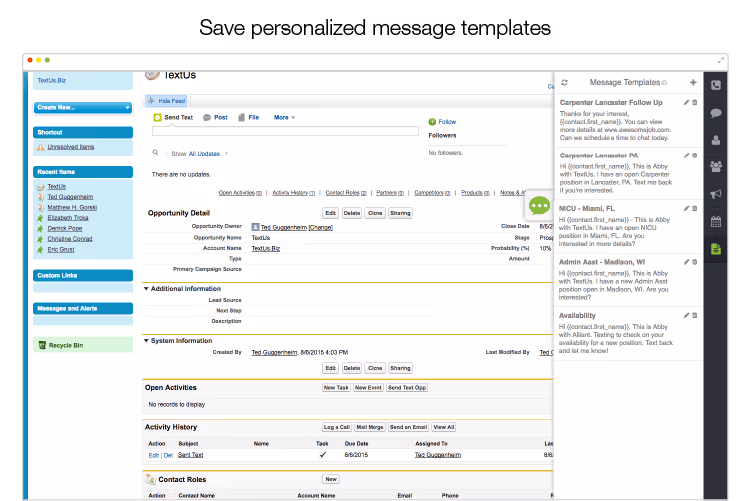Click Edit link in the Sent Text row
This screenshot has height=501, width=751.
click(x=153, y=455)
